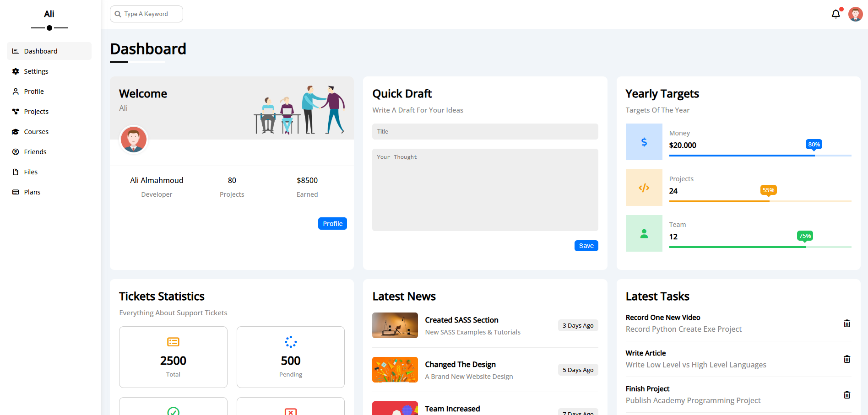Save the quick draft
868x415 pixels.
[x=586, y=246]
